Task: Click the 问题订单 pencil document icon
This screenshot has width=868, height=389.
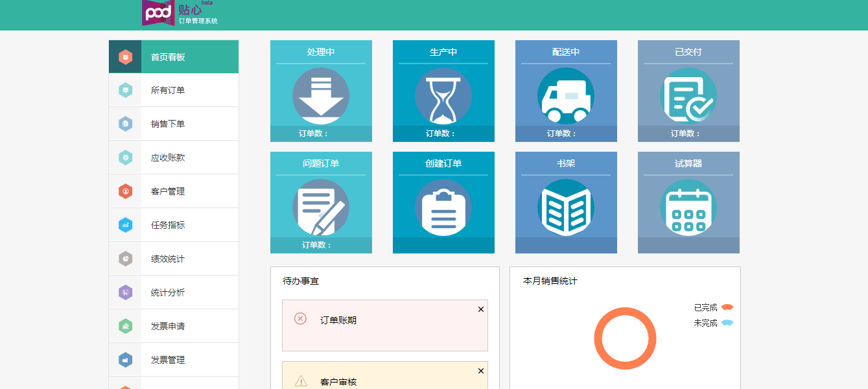Action: 321,207
